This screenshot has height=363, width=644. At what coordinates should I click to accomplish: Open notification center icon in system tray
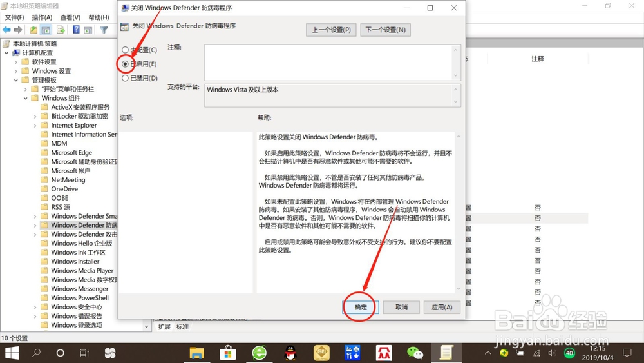[627, 353]
